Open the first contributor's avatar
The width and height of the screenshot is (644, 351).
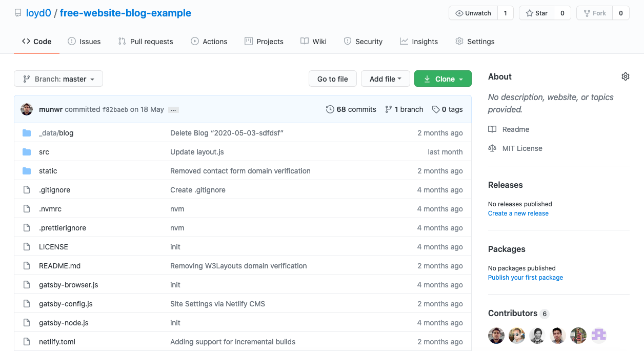coord(496,336)
